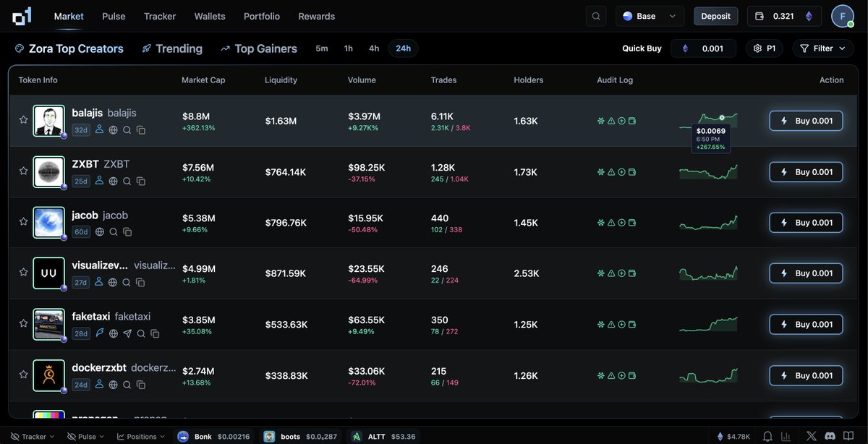868x444 pixels.
Task: Open the Base network dropdown
Action: (650, 16)
